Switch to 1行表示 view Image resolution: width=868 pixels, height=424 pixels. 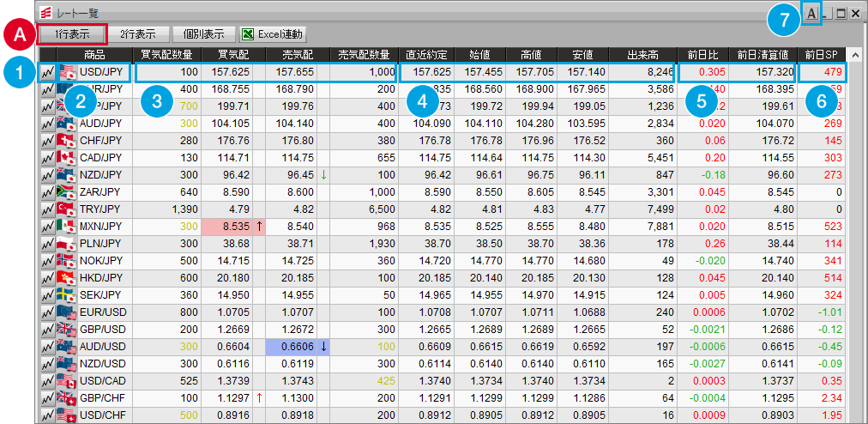coord(71,34)
